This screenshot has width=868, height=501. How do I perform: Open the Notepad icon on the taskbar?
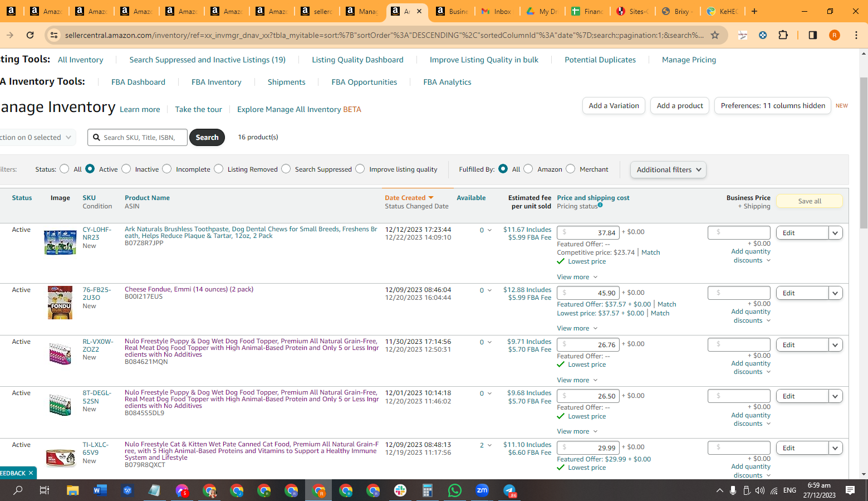point(155,490)
